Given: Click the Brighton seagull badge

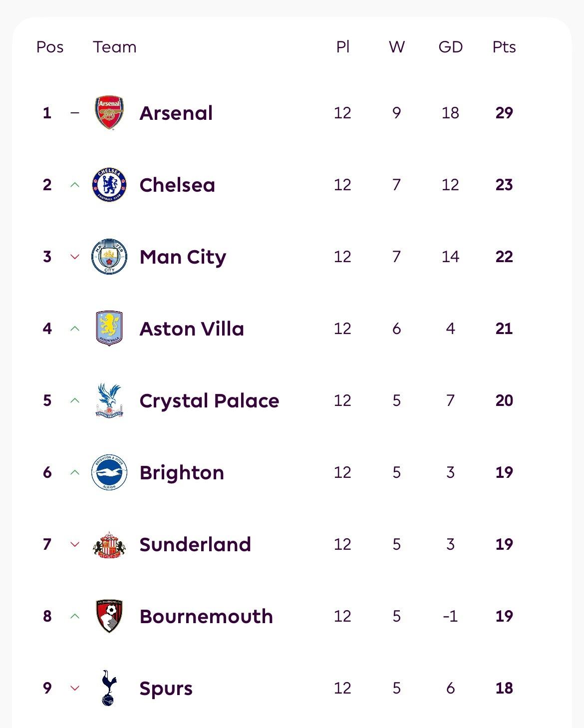Looking at the screenshot, I should [x=109, y=472].
